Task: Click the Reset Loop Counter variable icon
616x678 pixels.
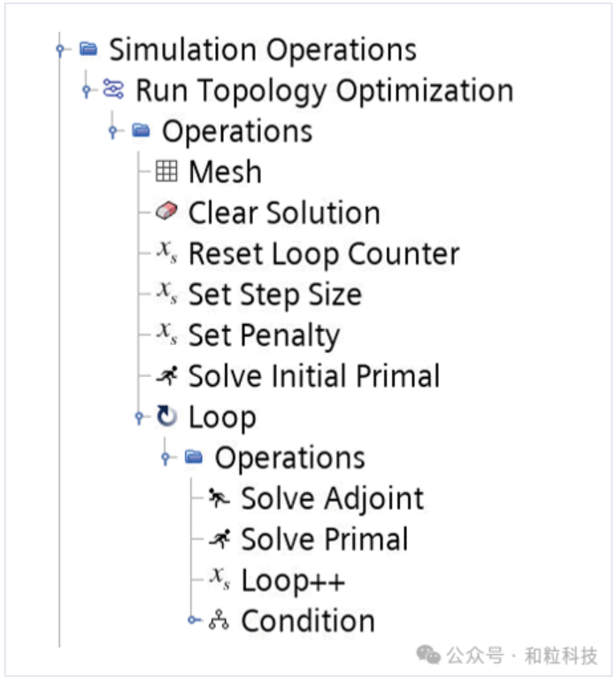Action: [x=166, y=253]
